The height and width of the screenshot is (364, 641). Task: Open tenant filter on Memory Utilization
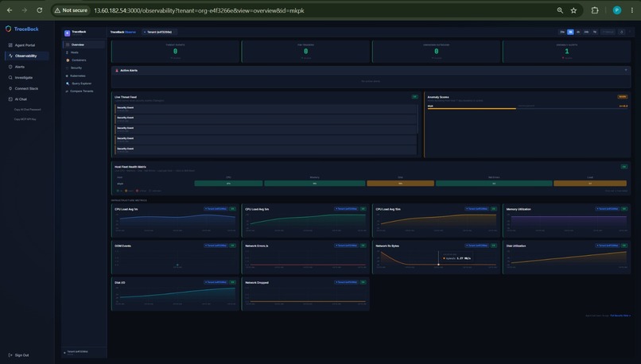[608, 209]
